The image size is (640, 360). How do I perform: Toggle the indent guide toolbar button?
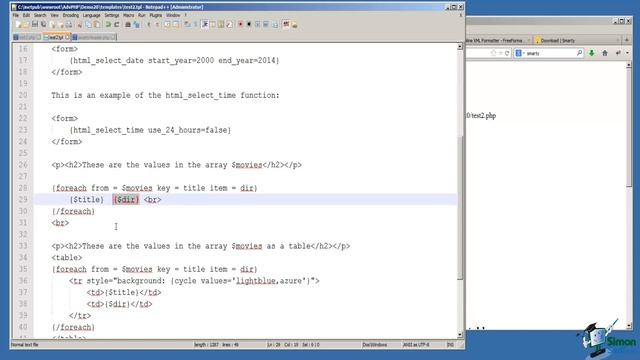(205, 24)
